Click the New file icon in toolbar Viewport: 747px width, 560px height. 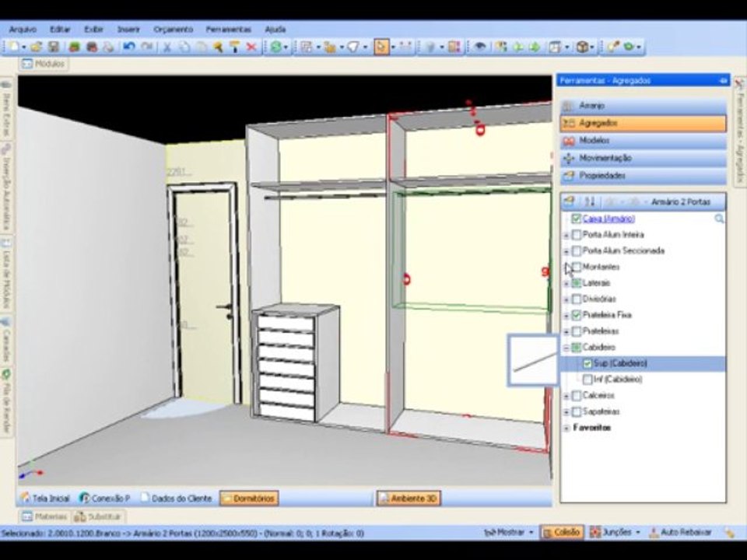pos(14,47)
